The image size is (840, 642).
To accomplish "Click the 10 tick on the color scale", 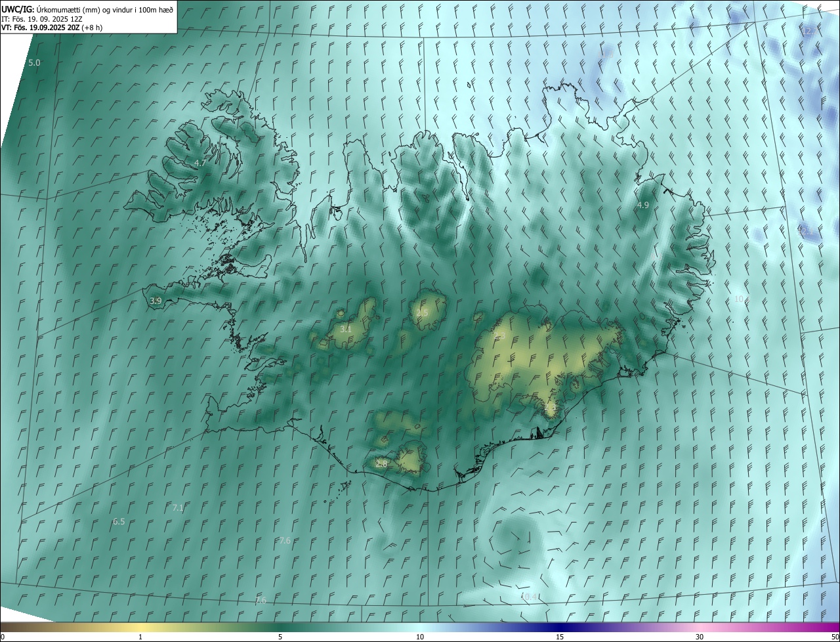I will click(x=420, y=637).
